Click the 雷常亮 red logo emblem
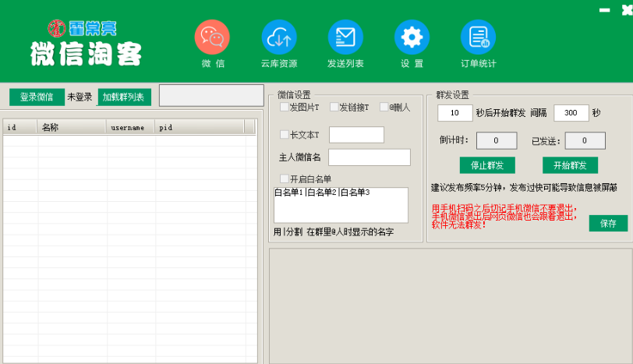Screen dimensions: 633x364 (x=57, y=28)
